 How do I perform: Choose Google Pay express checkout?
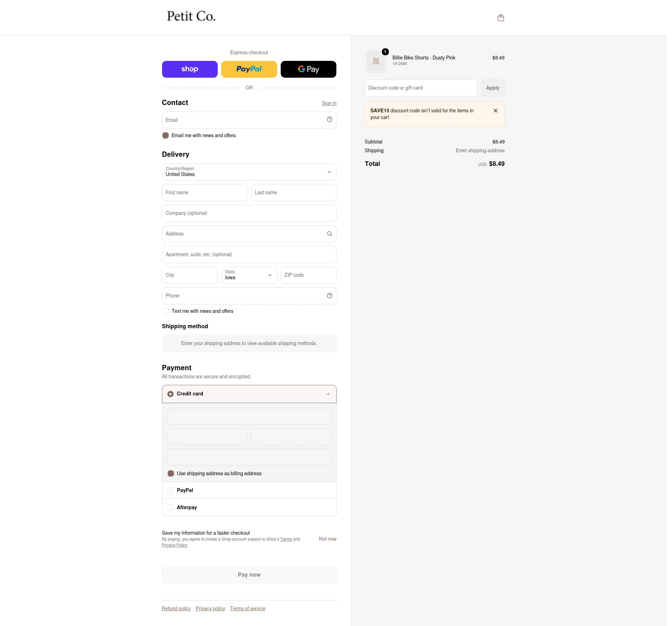pyautogui.click(x=308, y=69)
